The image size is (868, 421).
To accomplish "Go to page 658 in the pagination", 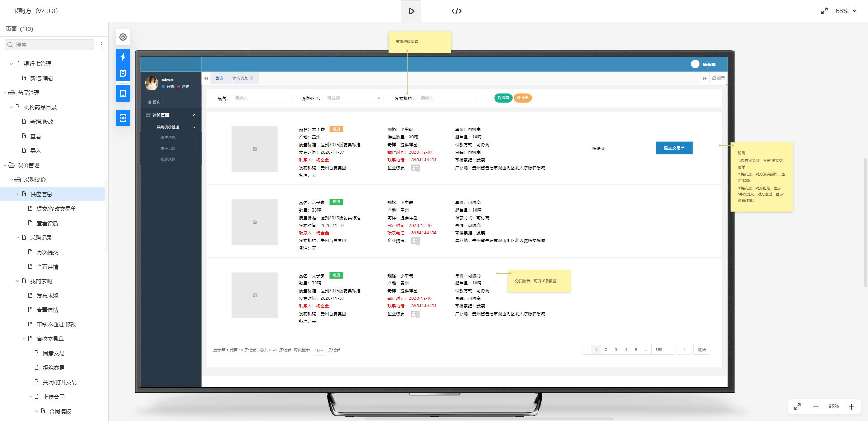I will 659,350.
